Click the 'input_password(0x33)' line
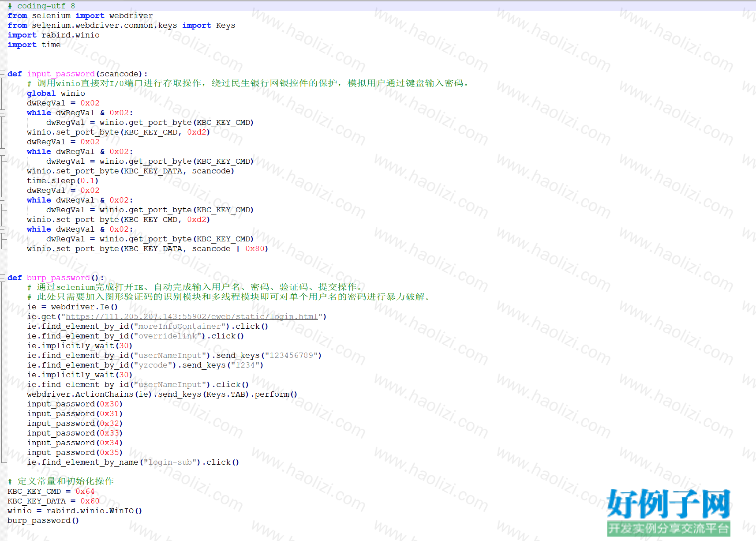The image size is (756, 541). click(75, 433)
